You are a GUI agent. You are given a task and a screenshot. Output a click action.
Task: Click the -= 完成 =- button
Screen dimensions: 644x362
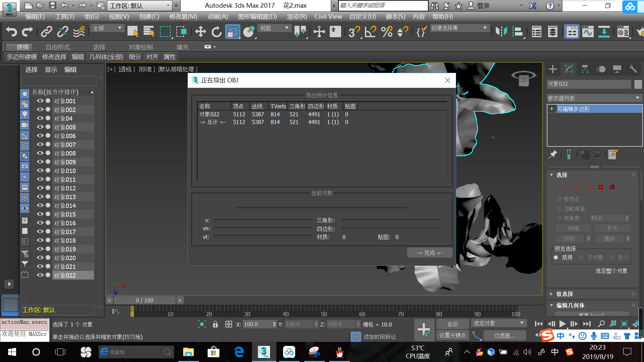(x=430, y=252)
